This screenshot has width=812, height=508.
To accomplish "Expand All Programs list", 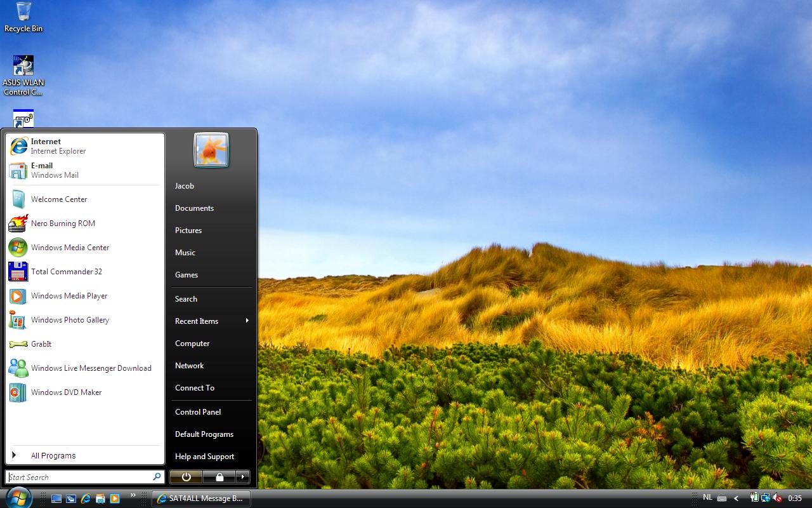I will coord(85,455).
